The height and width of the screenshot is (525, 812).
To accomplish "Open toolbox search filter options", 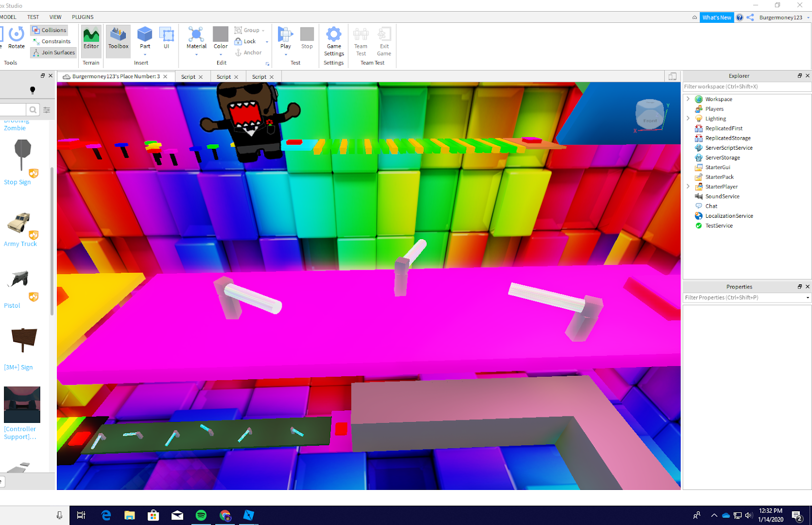I will click(47, 110).
